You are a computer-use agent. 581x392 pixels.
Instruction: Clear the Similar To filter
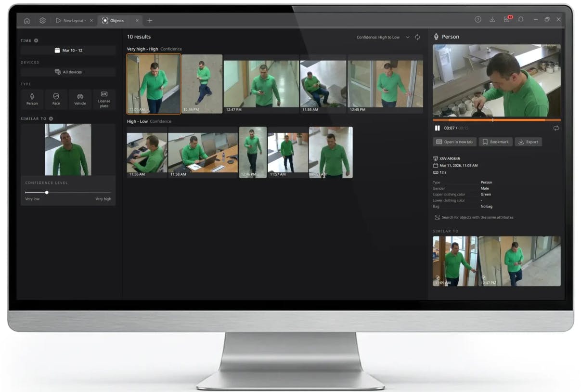click(x=51, y=118)
